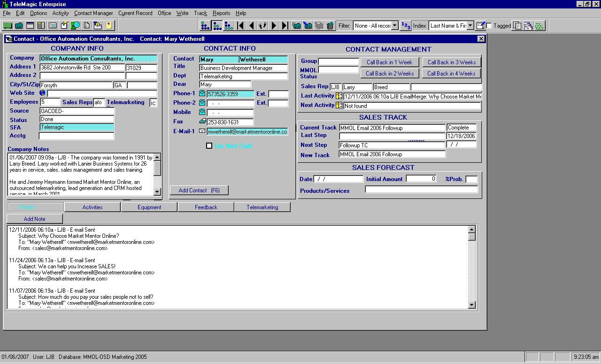Click the trash can delete record icon
The width and height of the screenshot is (601, 364).
coord(330,26)
